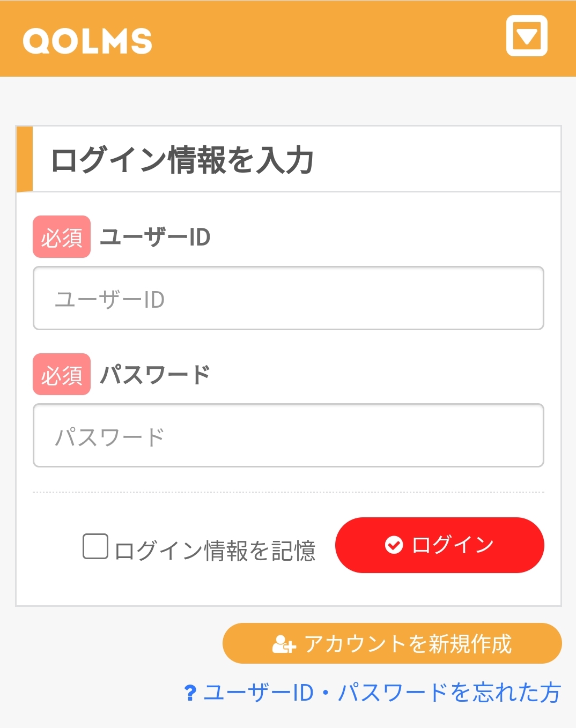Click the blue question mark icon
Viewport: 576px width, 728px height.
tap(190, 693)
